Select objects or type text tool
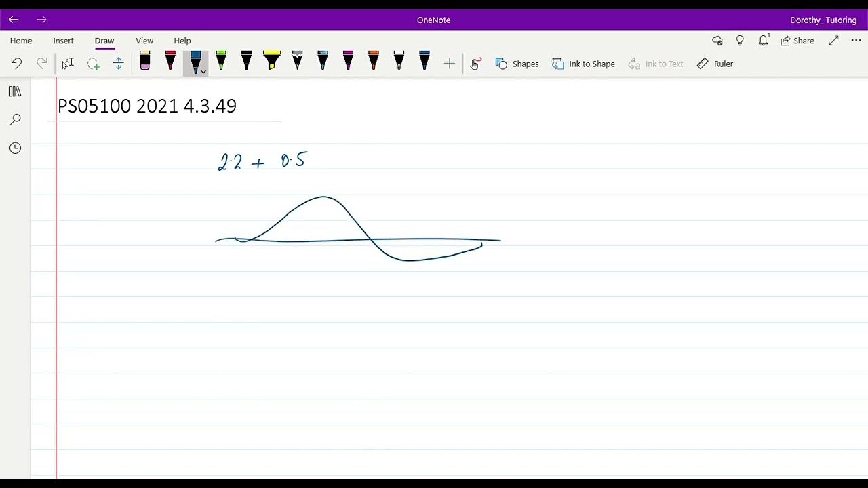The width and height of the screenshot is (868, 488). [x=68, y=64]
